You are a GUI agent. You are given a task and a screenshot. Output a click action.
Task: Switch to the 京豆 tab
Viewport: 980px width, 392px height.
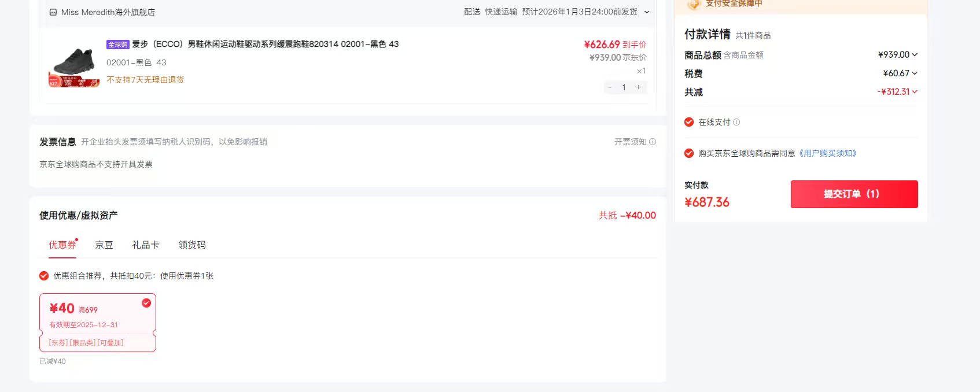pos(104,245)
